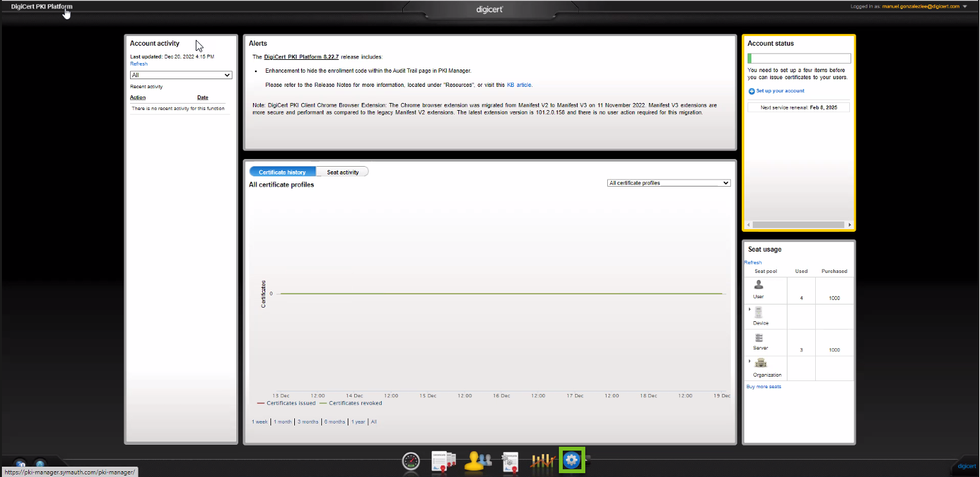Click the Certificates revoked legend entry
The height and width of the screenshot is (477, 980).
(x=351, y=404)
